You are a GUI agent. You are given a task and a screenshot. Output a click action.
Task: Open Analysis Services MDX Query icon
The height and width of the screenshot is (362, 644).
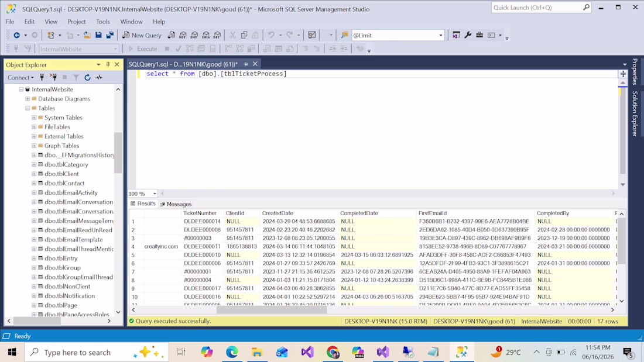coord(183,35)
